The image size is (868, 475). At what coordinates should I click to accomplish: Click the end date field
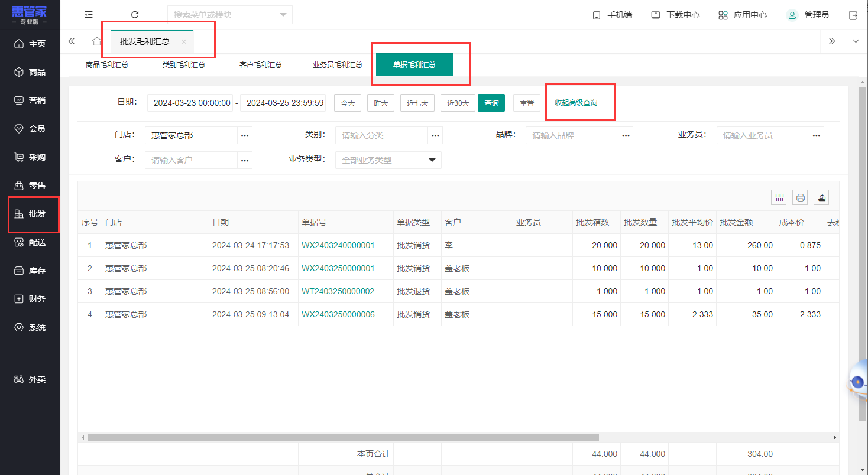[283, 103]
